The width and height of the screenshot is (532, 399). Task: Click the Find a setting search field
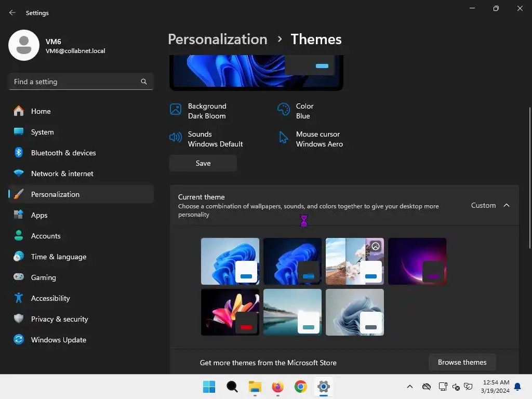coord(81,82)
